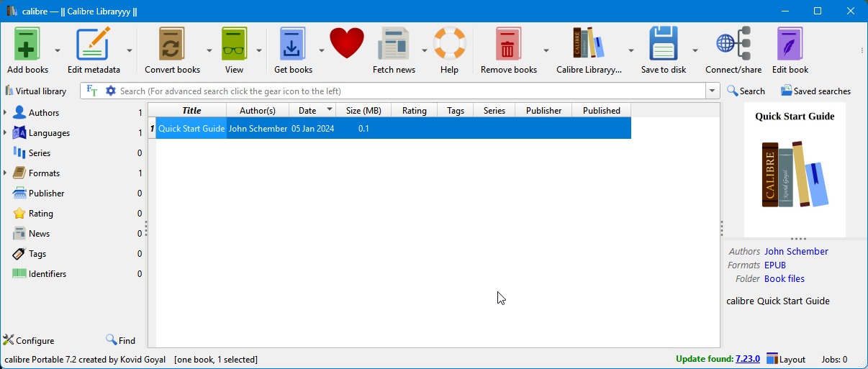Image resolution: width=868 pixels, height=369 pixels.
Task: Select the Fetch news icon
Action: [394, 45]
